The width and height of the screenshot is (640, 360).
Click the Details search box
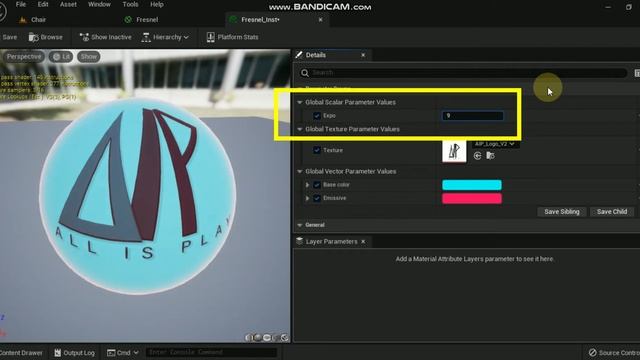click(464, 73)
